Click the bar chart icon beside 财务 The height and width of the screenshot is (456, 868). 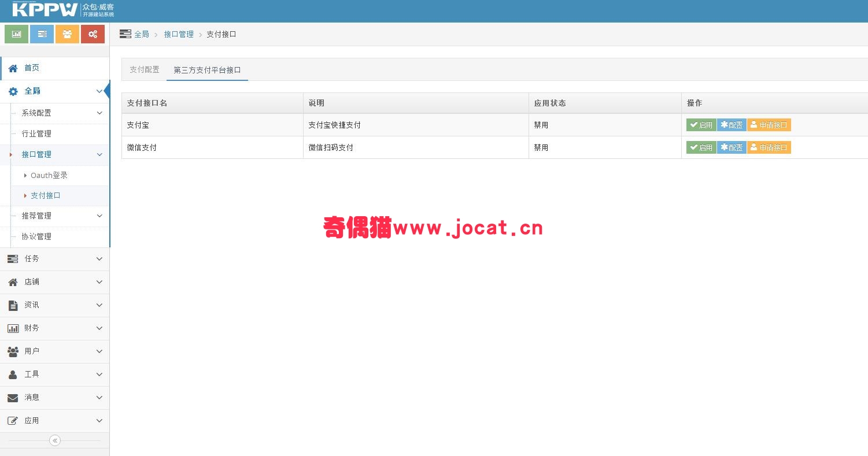(13, 328)
